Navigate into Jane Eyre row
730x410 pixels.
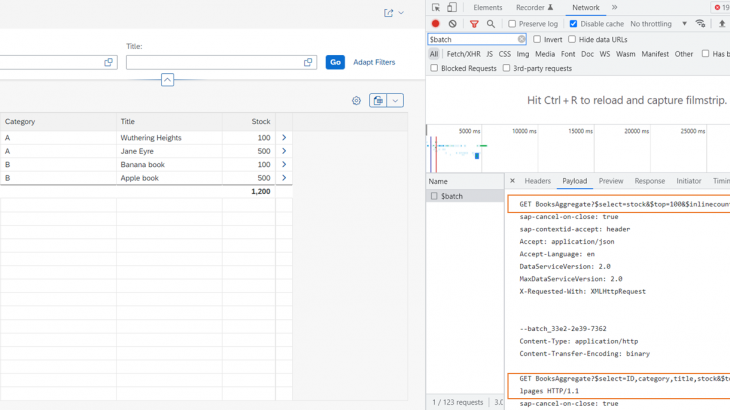point(284,151)
